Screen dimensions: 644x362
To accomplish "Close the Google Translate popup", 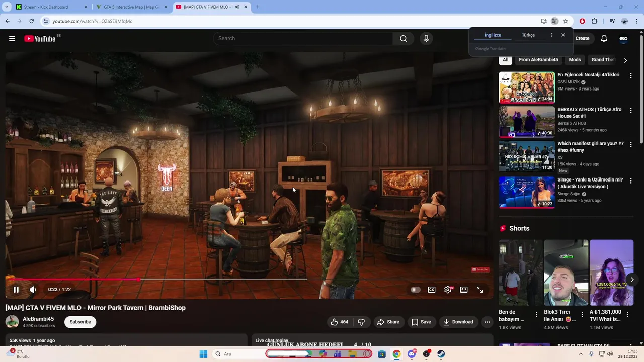I will (x=563, y=35).
